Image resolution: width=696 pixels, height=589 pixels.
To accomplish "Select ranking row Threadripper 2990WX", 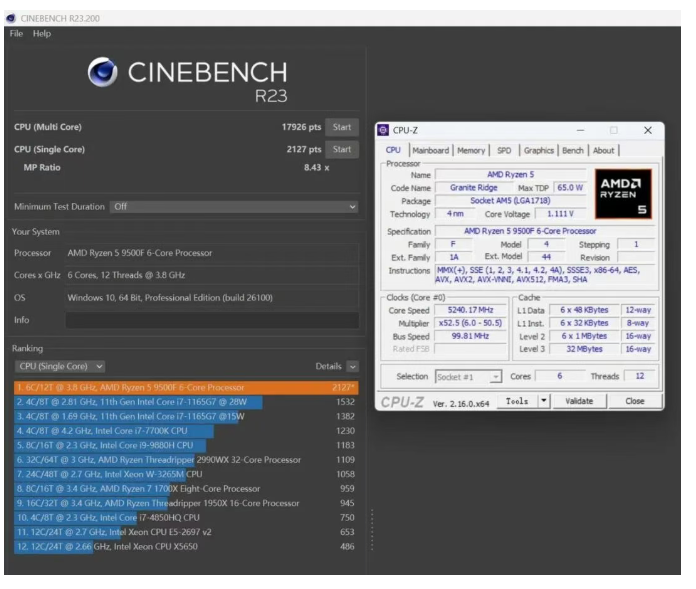I will pos(186,460).
